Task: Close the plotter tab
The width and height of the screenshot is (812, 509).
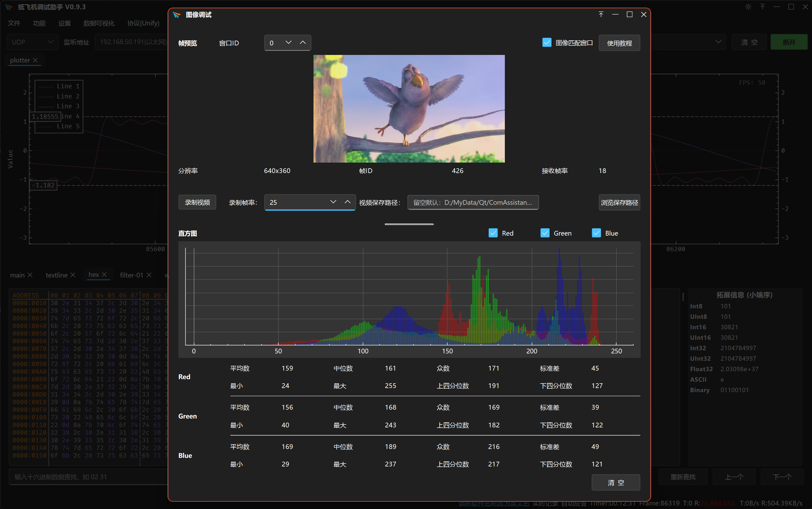Action: tap(35, 60)
